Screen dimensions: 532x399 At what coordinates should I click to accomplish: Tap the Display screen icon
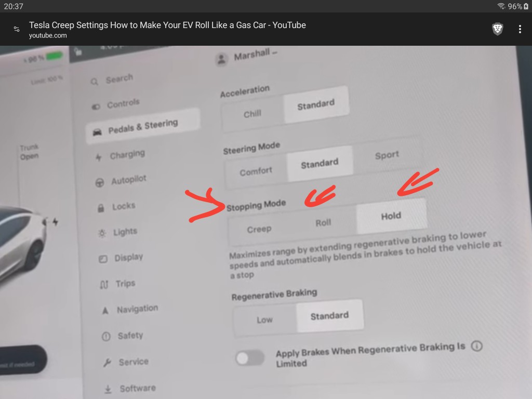pyautogui.click(x=103, y=259)
